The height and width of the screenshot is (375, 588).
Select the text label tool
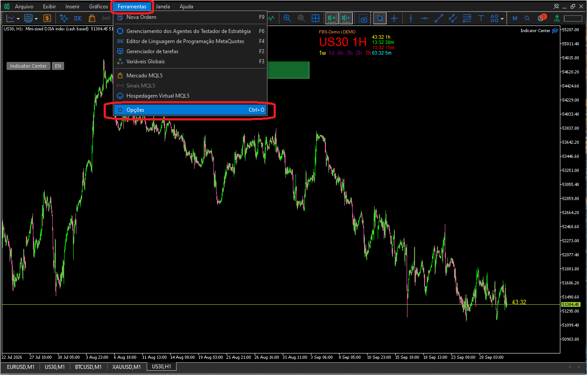pos(481,18)
